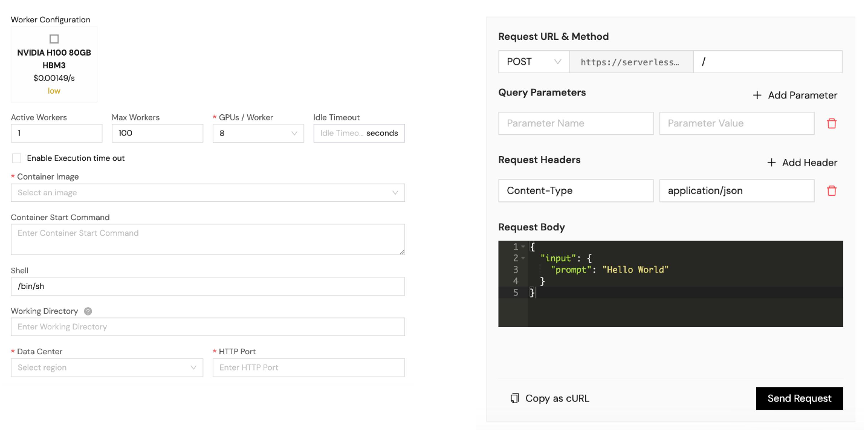Click the "seconds" suffix in Idle Timeout
Image resolution: width=868 pixels, height=437 pixels.
click(x=382, y=133)
